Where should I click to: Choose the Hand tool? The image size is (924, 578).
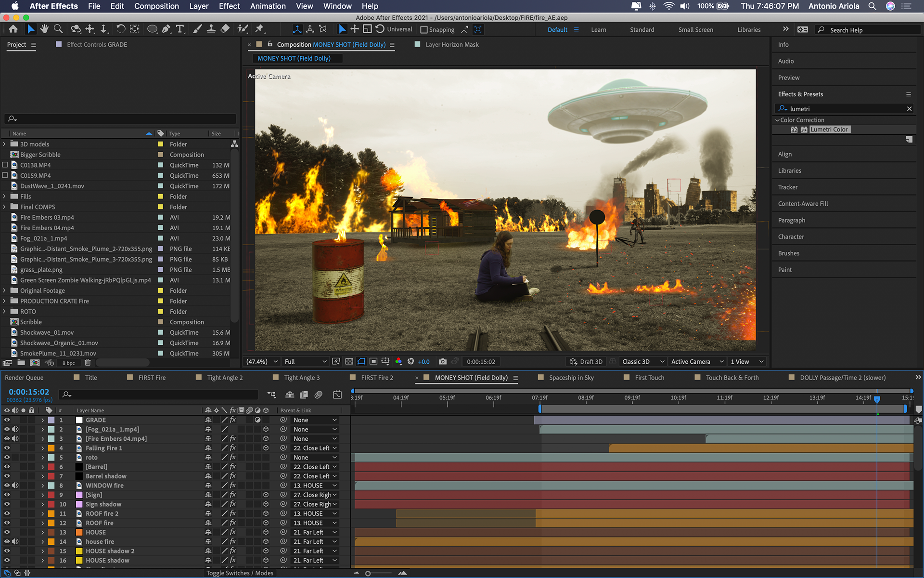point(44,29)
